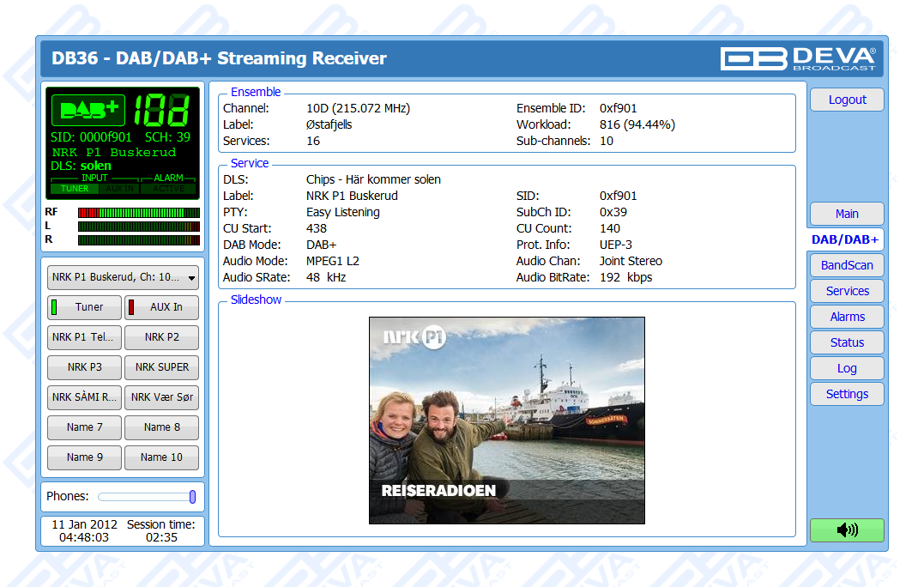Image resolution: width=924 pixels, height=587 pixels.
Task: Toggle the AUX In input source
Action: pos(160,307)
